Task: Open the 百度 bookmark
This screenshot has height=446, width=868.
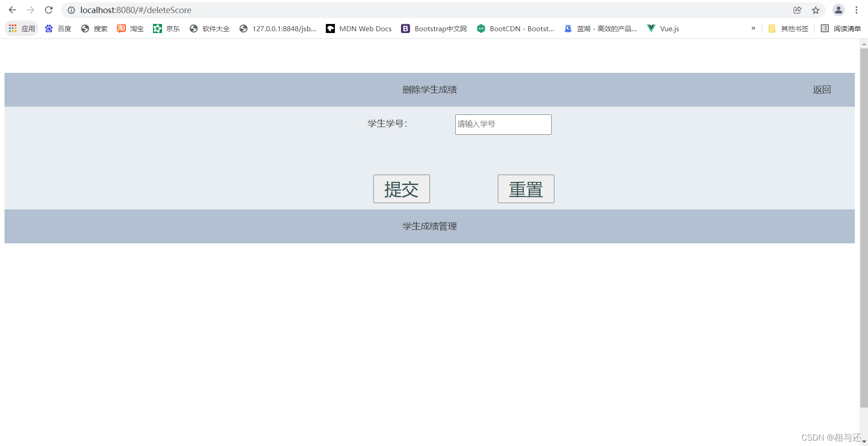Action: point(58,28)
